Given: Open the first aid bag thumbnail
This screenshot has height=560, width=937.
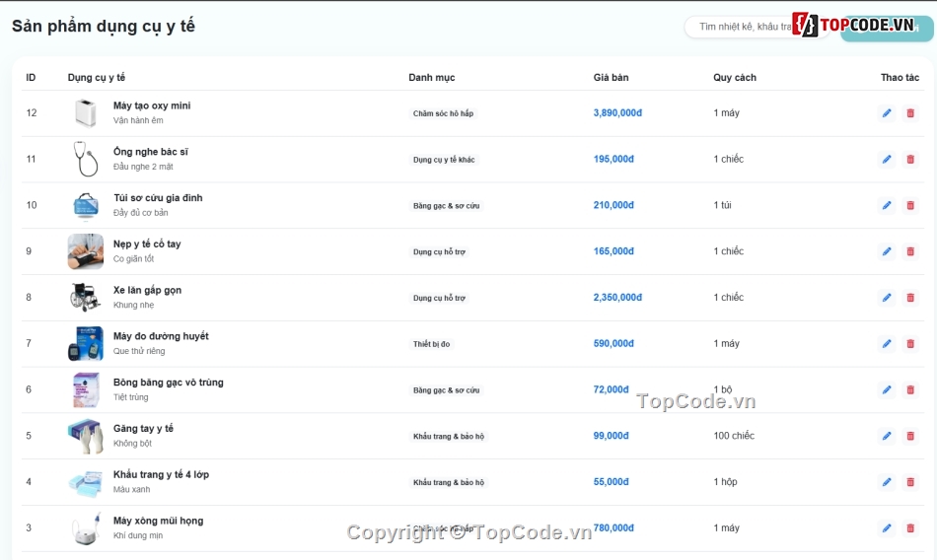Looking at the screenshot, I should (x=86, y=205).
